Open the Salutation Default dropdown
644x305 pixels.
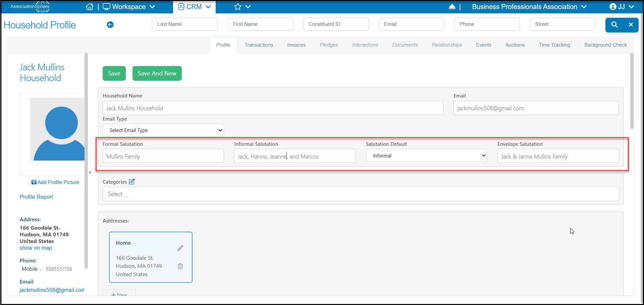pyautogui.click(x=427, y=156)
